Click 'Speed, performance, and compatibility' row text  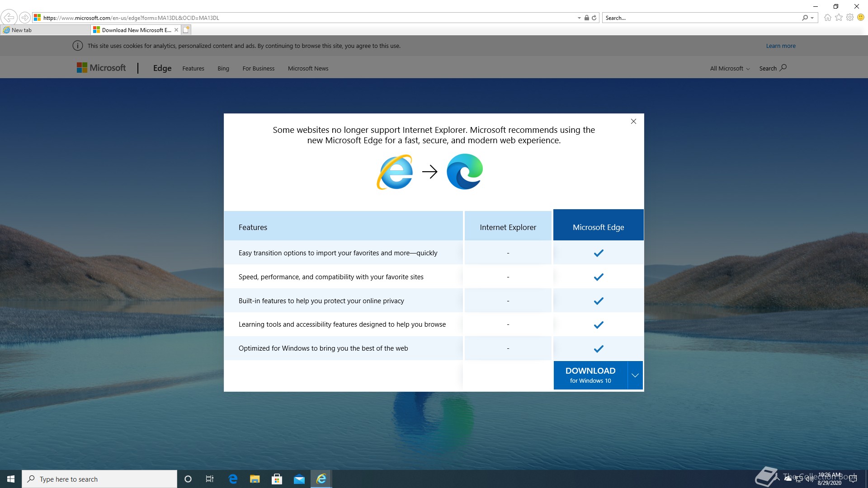tap(331, 277)
